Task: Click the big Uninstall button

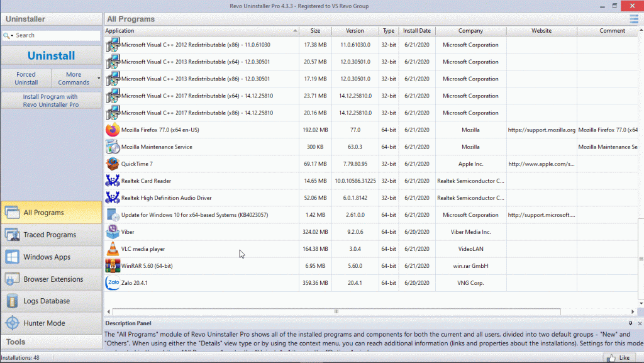Action: click(x=52, y=55)
